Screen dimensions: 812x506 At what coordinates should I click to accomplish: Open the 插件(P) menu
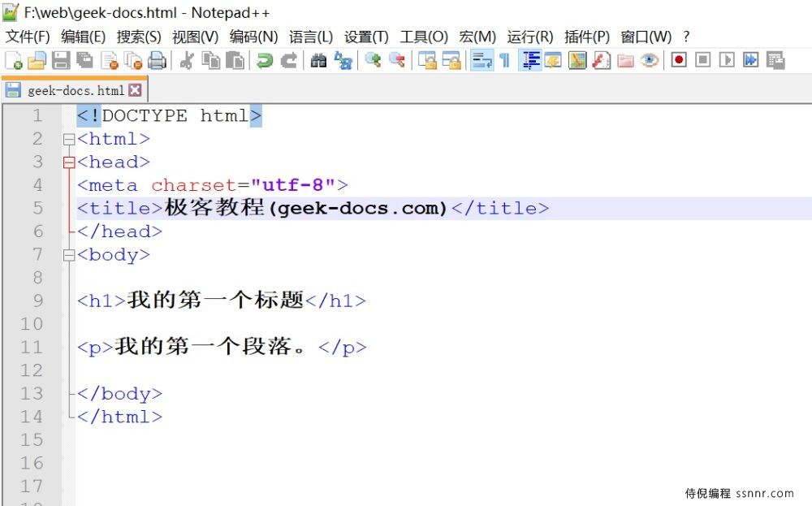pyautogui.click(x=587, y=37)
